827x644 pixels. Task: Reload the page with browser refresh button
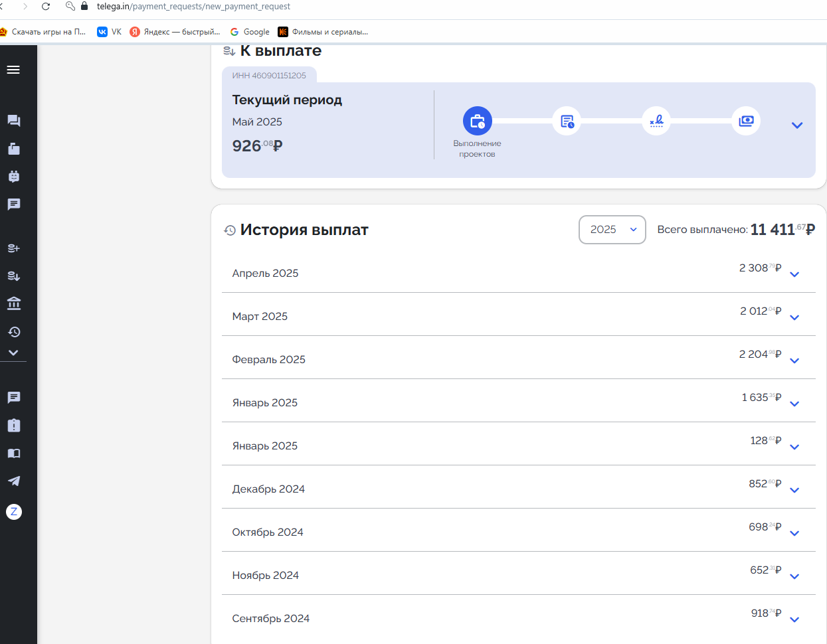point(46,7)
